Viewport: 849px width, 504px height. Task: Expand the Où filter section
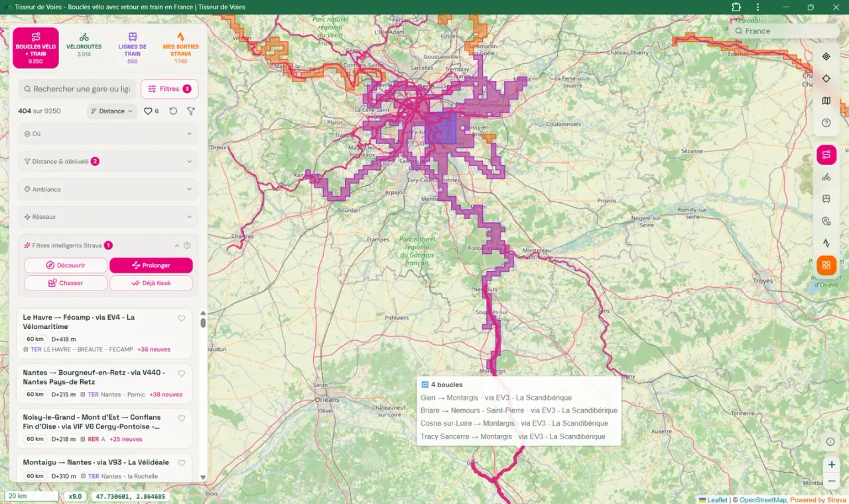(108, 133)
